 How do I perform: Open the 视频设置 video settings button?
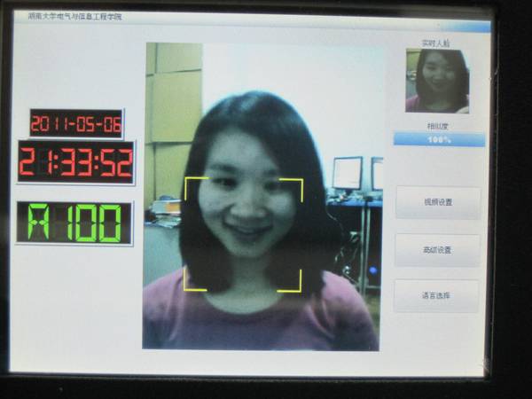point(438,202)
